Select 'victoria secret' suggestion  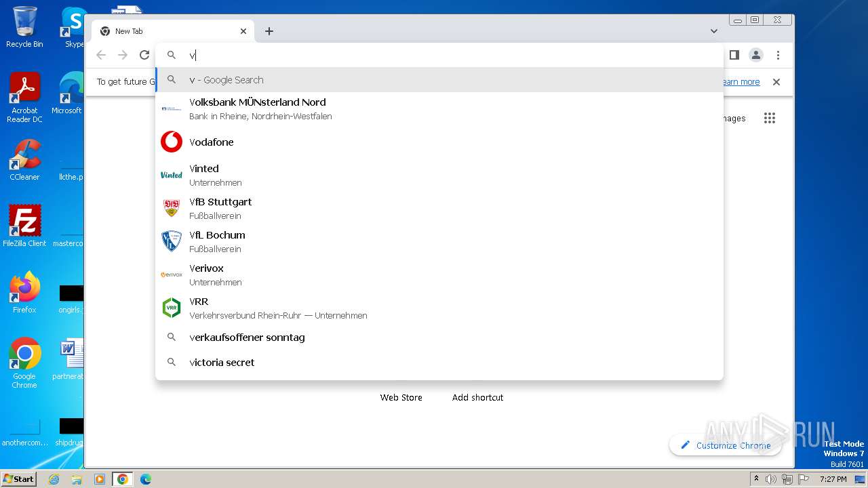(439, 363)
